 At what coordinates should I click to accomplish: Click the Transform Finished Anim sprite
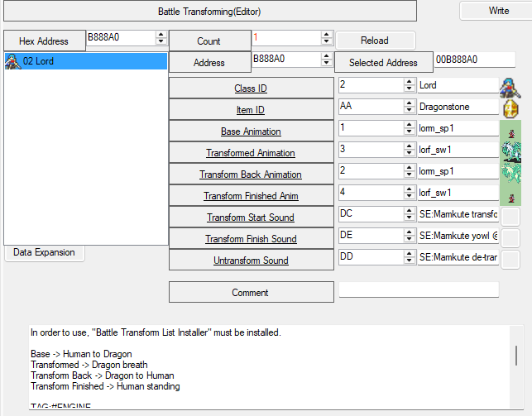coord(510,194)
